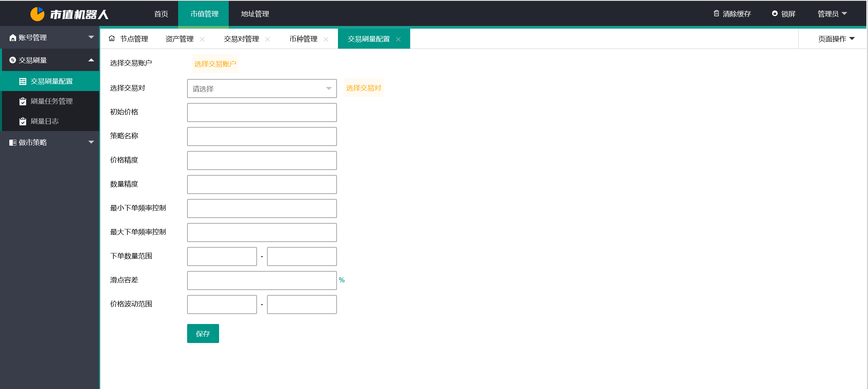Click the 市值机器人 logo icon
Viewport: 868px width, 389px height.
(x=37, y=14)
